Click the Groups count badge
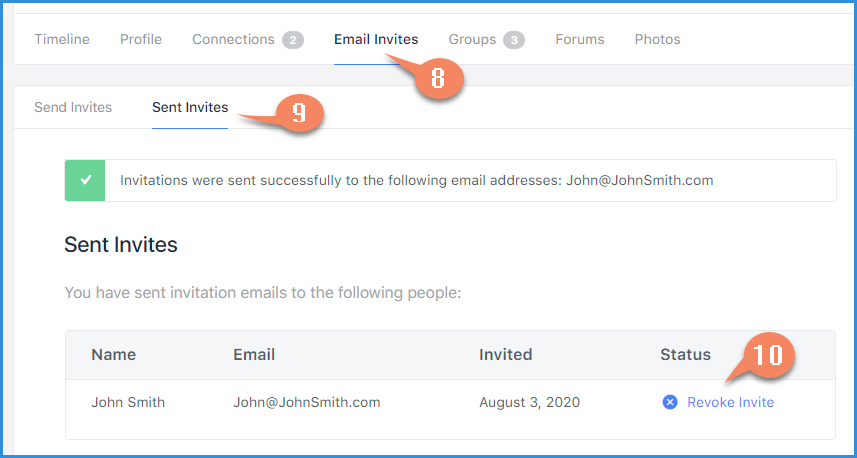The height and width of the screenshot is (458, 857). pyautogui.click(x=514, y=40)
